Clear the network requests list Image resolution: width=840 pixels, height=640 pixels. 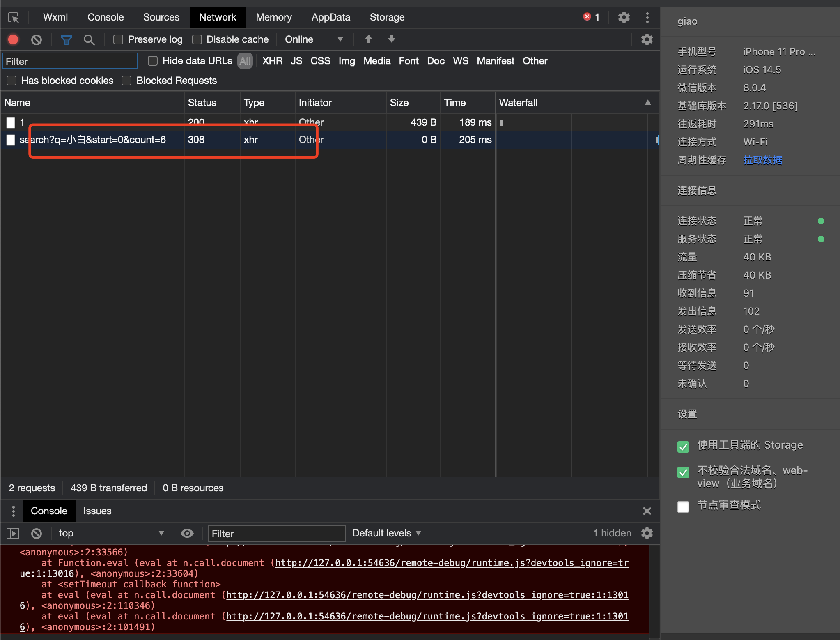coord(37,39)
